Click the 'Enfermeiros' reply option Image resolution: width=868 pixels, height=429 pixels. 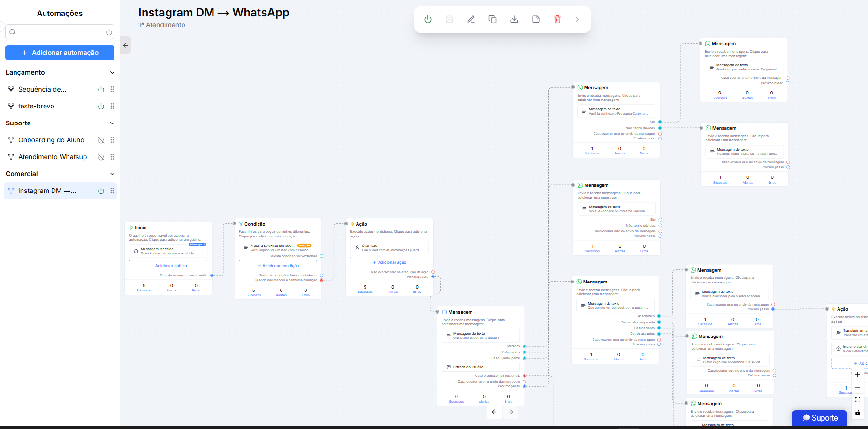point(511,352)
